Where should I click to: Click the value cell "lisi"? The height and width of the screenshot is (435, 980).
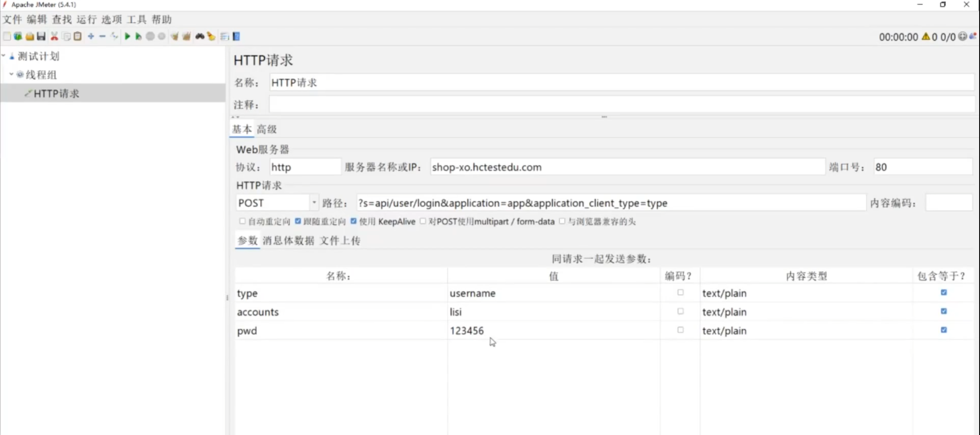pos(554,312)
